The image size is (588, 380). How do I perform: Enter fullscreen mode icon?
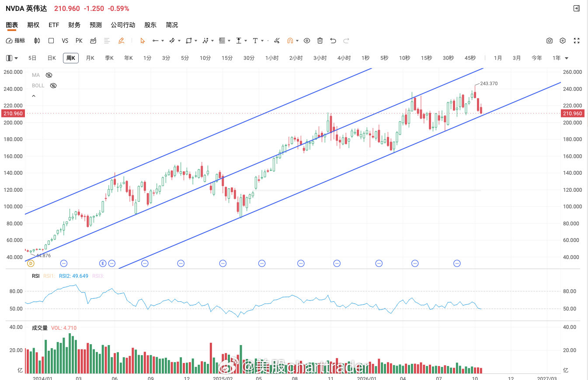coord(577,41)
